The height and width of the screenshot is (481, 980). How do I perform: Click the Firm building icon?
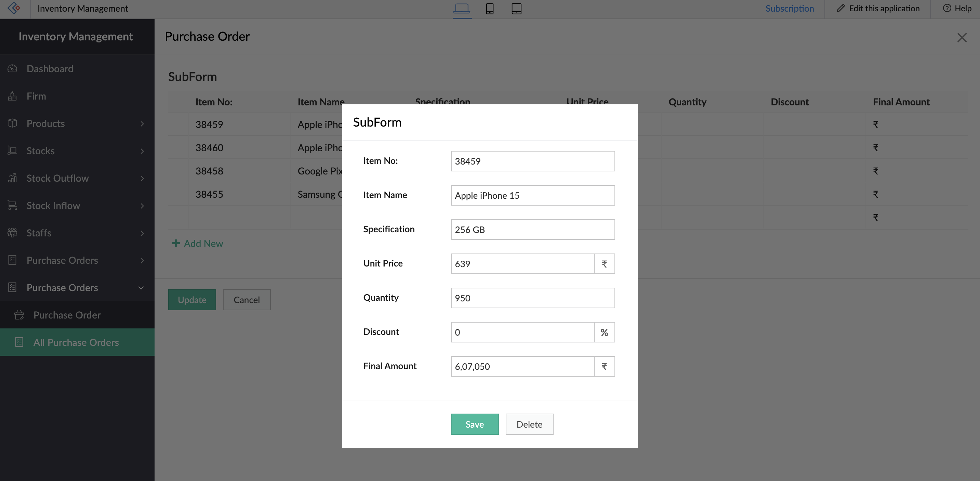tap(13, 96)
